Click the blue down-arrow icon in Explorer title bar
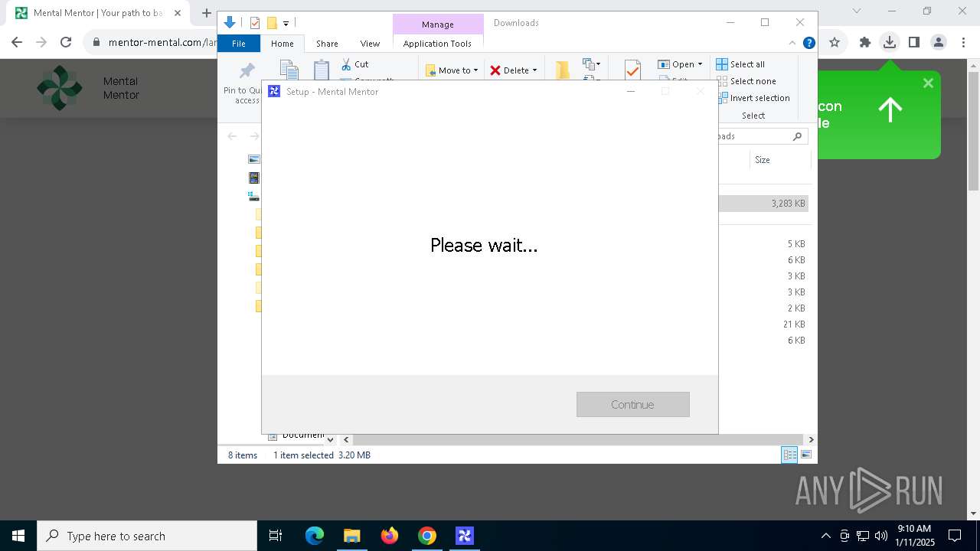The width and height of the screenshot is (980, 551). 229,23
